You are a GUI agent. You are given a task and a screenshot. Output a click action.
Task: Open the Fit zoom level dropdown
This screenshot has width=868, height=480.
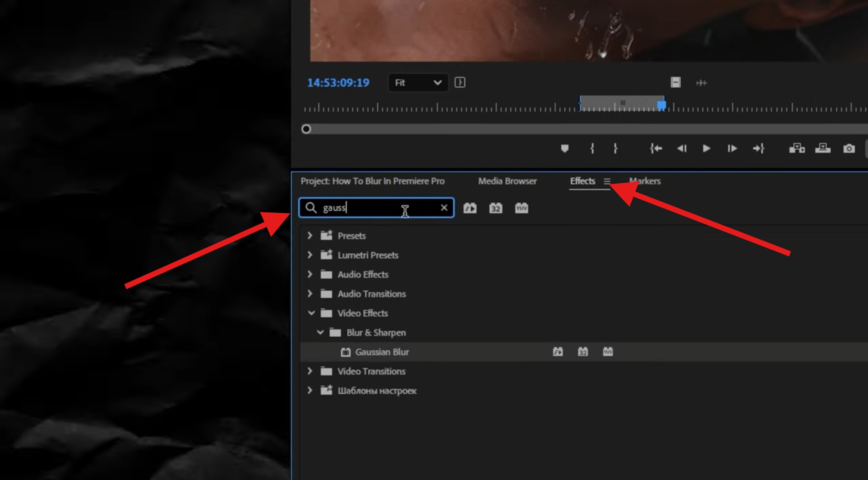pos(418,83)
